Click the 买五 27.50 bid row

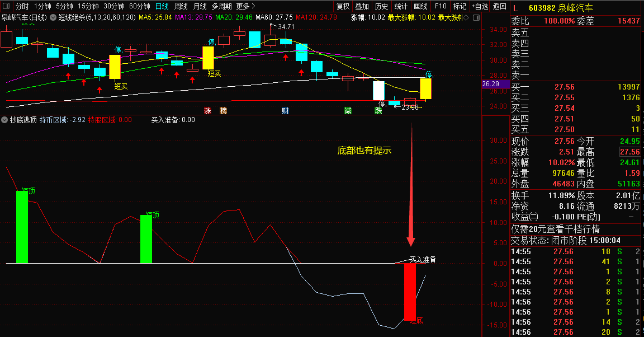[575, 130]
